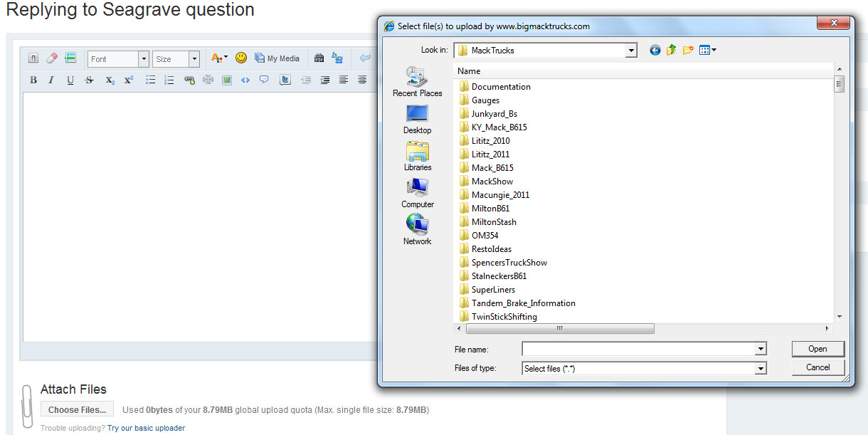Click the File name input field
This screenshot has height=435, width=868.
(x=639, y=349)
